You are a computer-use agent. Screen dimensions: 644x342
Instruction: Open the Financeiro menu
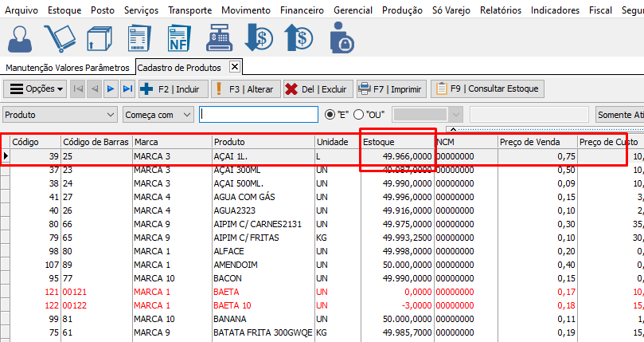coord(302,10)
